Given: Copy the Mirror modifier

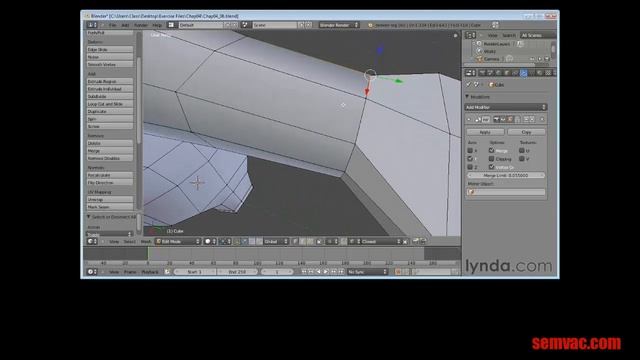Looking at the screenshot, I should point(526,132).
